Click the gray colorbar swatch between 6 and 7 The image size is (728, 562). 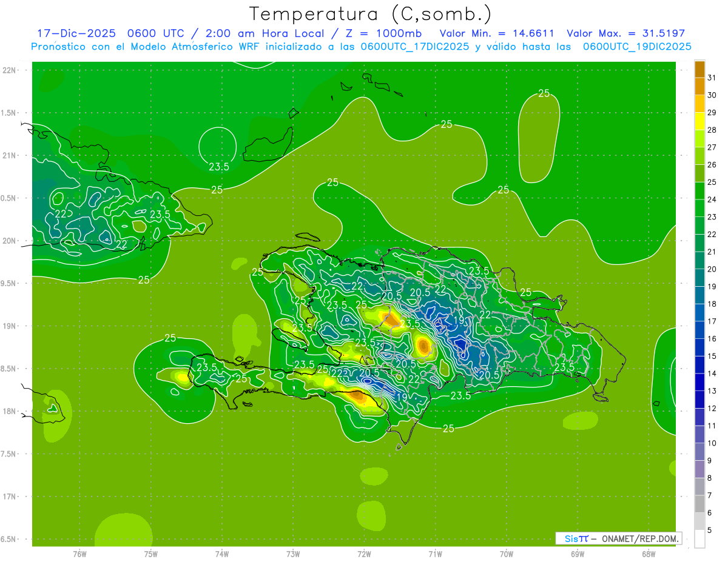coord(699,504)
